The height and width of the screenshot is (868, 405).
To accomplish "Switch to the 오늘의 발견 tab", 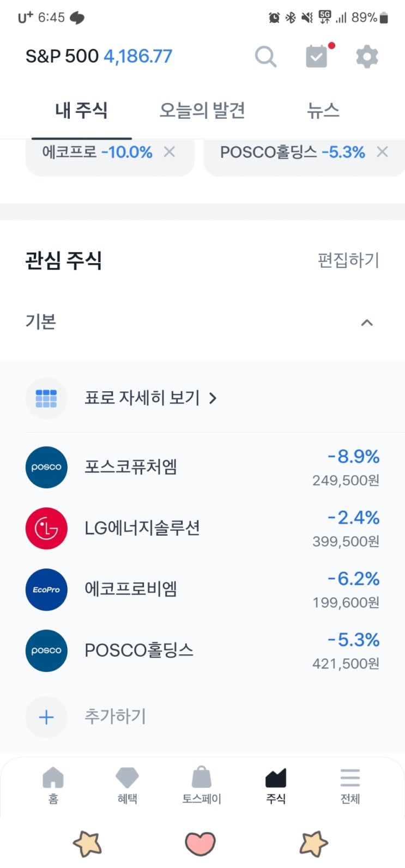I will [202, 111].
